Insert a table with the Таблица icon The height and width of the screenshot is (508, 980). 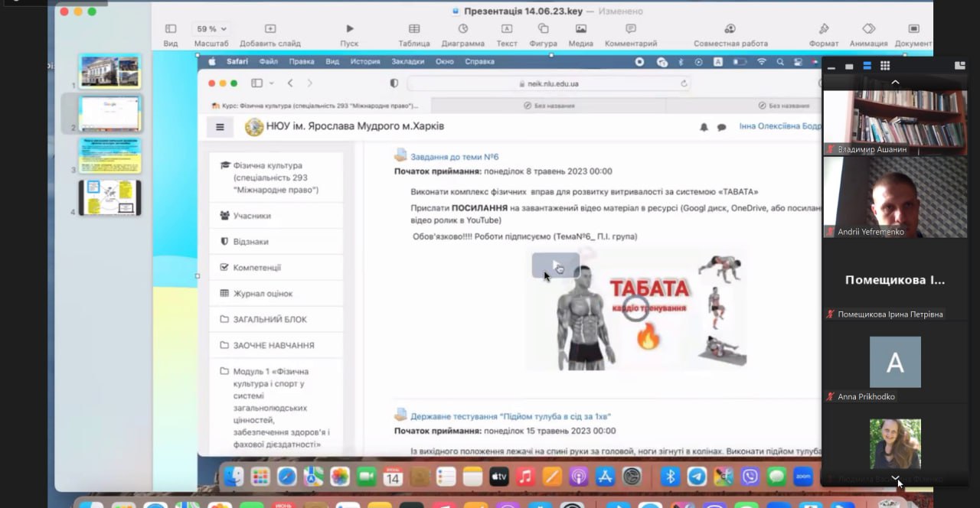coord(413,29)
